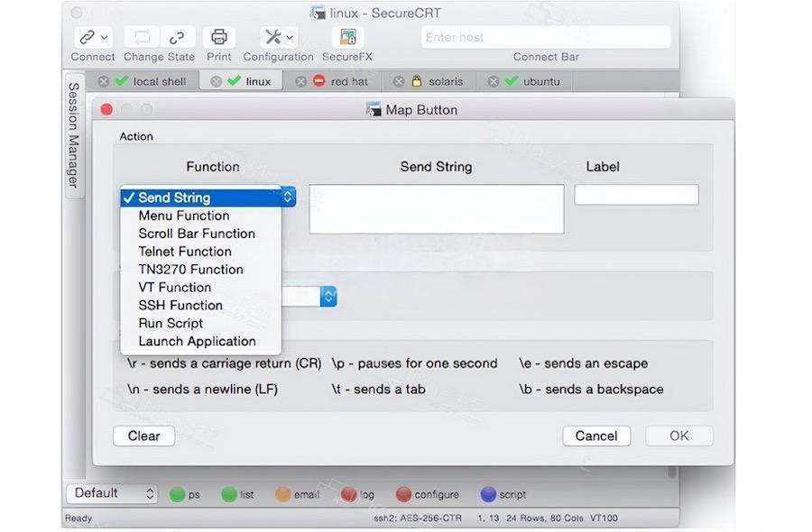812x532 pixels.
Task: Open the Default button bar dropdown
Action: tap(112, 493)
